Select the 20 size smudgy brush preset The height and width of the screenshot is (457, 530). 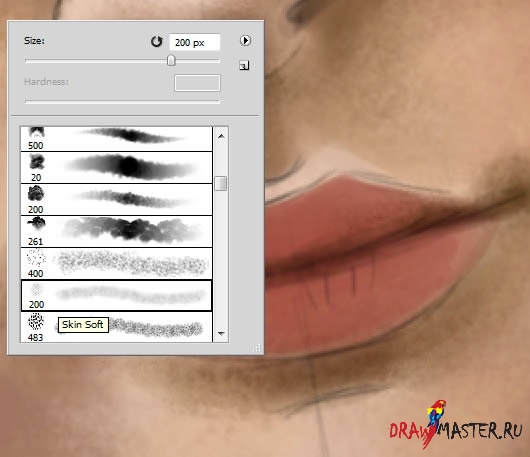pos(116,168)
